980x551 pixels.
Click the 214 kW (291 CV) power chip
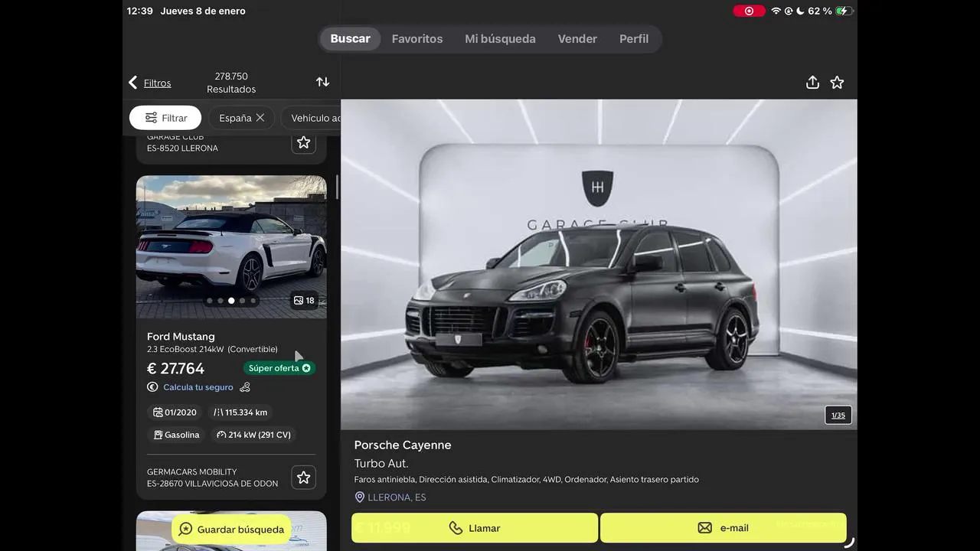click(254, 435)
